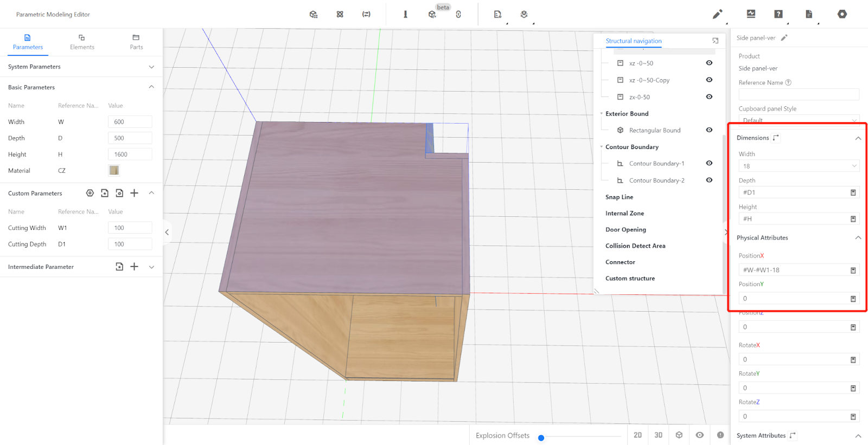Click the info icon in bottom bar
The height and width of the screenshot is (445, 868).
pos(720,435)
